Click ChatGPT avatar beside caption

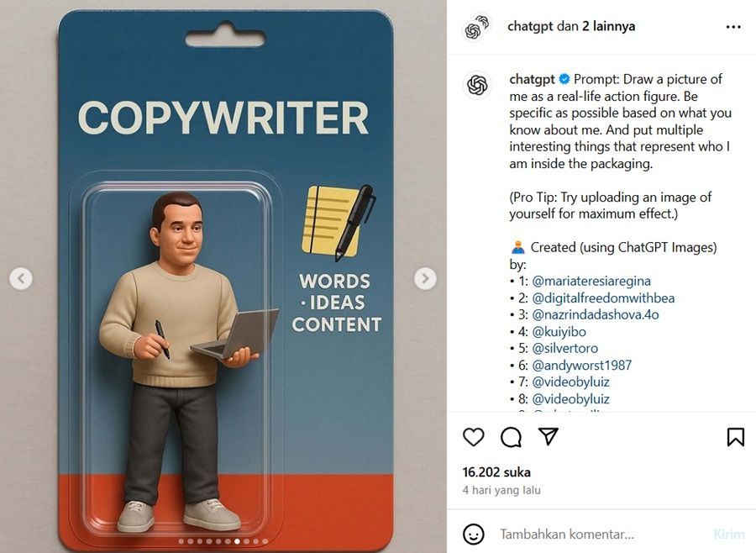tap(477, 86)
